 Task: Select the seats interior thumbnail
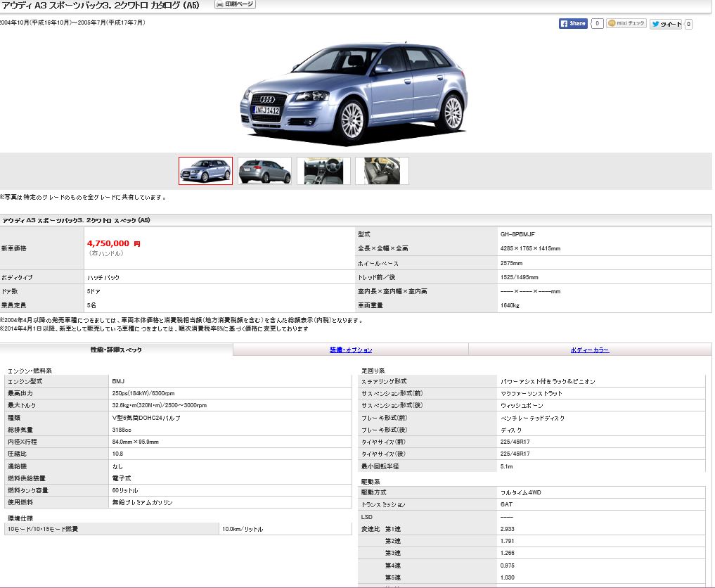(x=382, y=171)
